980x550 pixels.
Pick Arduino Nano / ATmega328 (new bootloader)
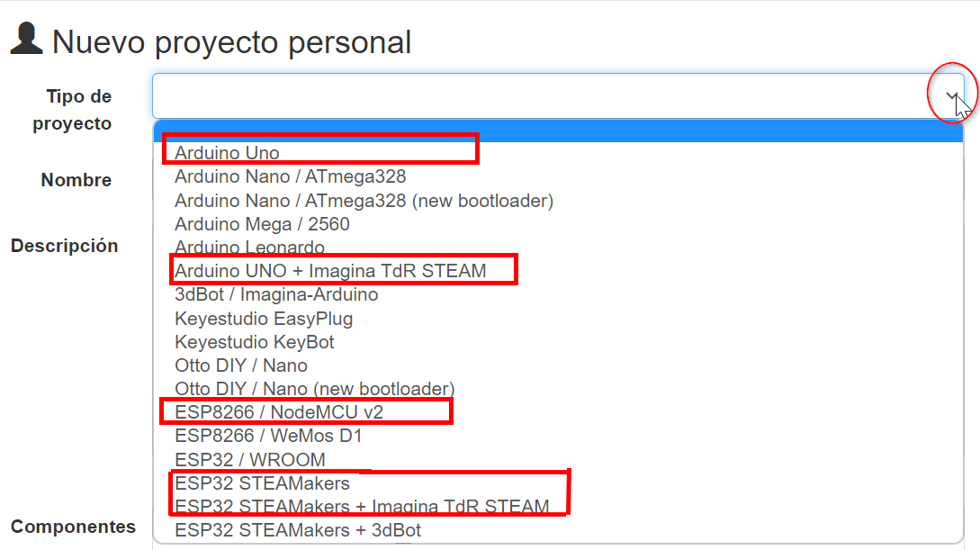tap(558, 201)
